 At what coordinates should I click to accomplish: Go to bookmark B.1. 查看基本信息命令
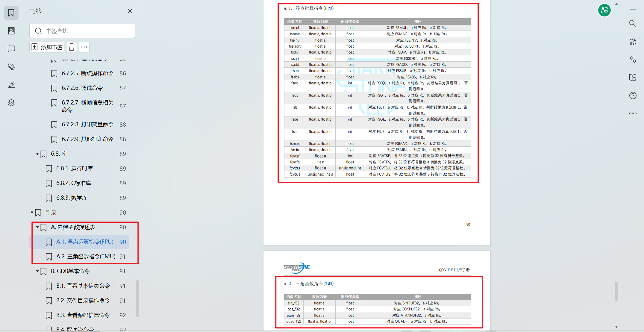pos(83,286)
